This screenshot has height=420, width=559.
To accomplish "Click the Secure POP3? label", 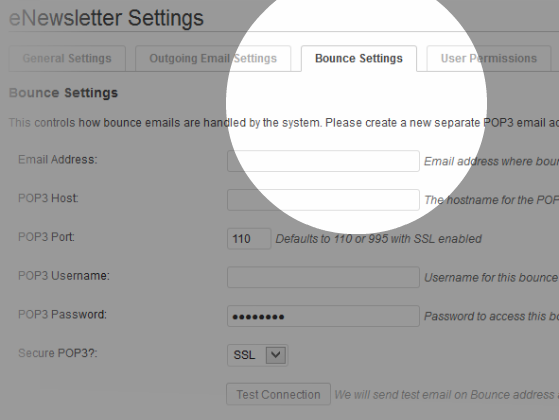I will (58, 353).
